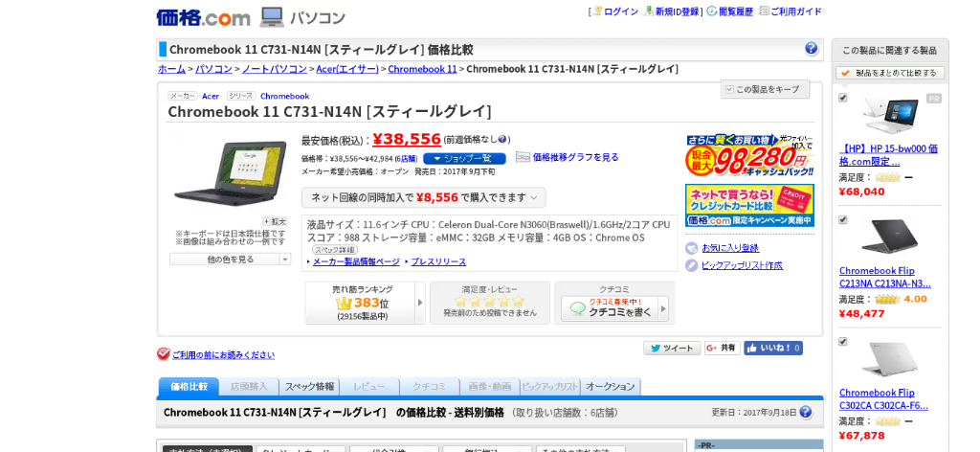The image size is (980, 452).
Task: Click the help question mark icon in title bar
Action: pyautogui.click(x=811, y=49)
